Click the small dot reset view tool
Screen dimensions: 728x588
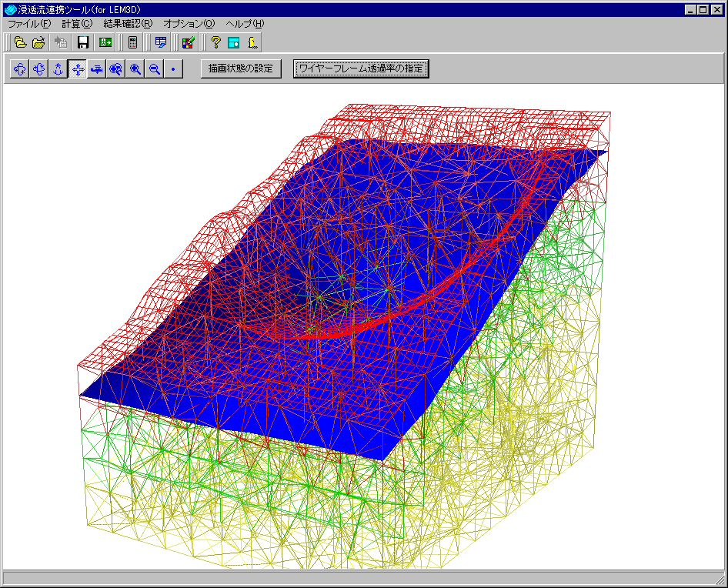pyautogui.click(x=174, y=69)
